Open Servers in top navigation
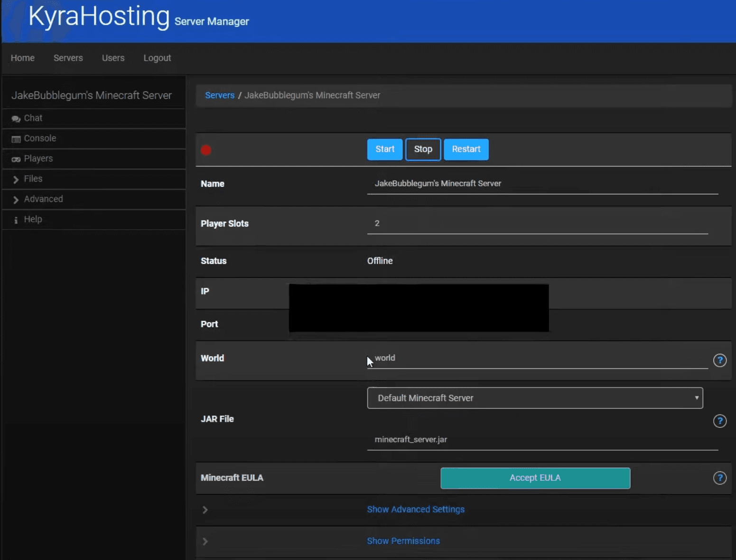 coord(68,58)
